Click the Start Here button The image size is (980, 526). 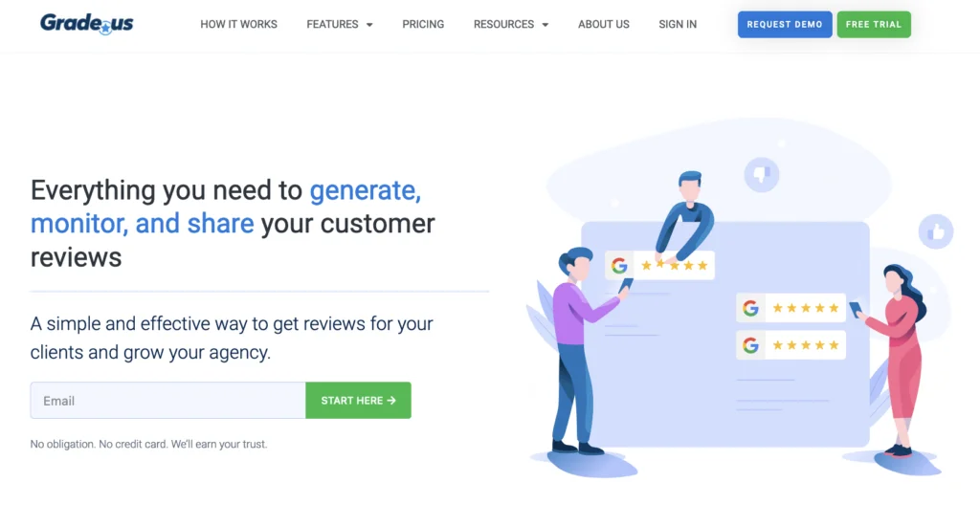pos(358,401)
